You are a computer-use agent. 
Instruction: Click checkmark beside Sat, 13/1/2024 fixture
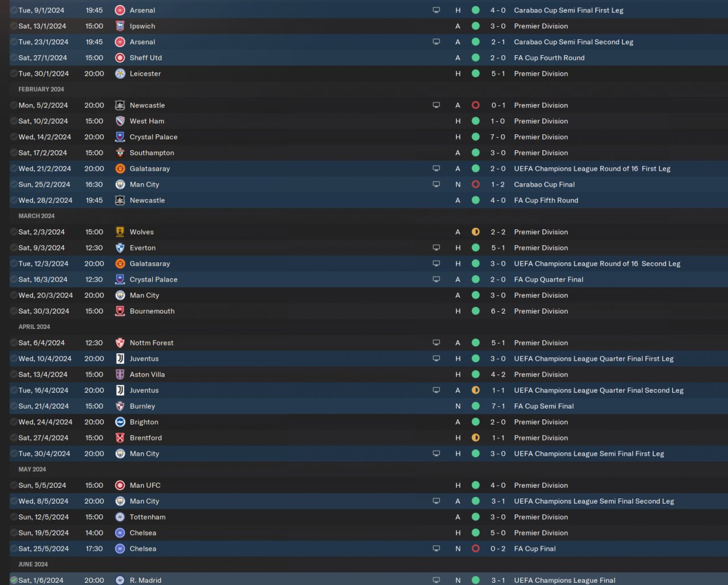(14, 26)
